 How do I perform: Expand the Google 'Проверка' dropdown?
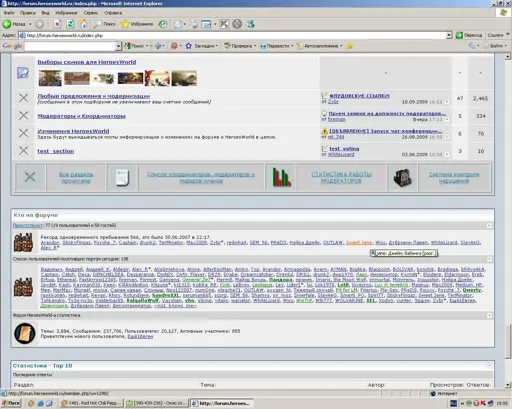255,46
